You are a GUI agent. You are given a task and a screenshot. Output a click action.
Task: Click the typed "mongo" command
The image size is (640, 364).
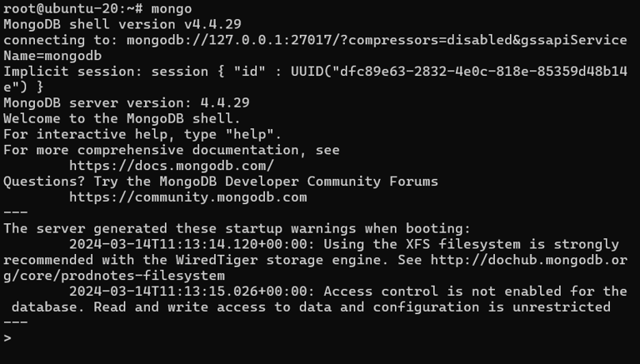pos(172,9)
